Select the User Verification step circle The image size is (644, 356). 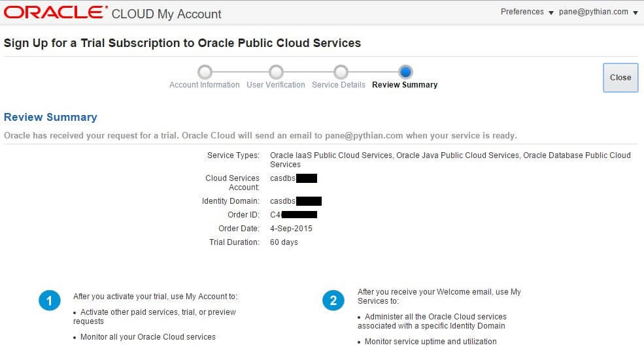click(276, 71)
